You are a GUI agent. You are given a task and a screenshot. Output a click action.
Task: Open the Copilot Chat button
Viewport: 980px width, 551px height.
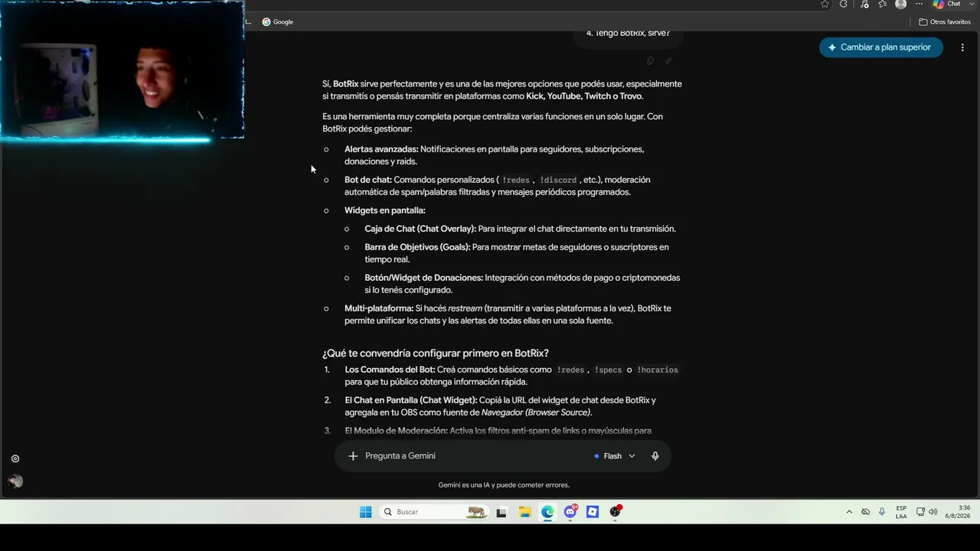946,4
